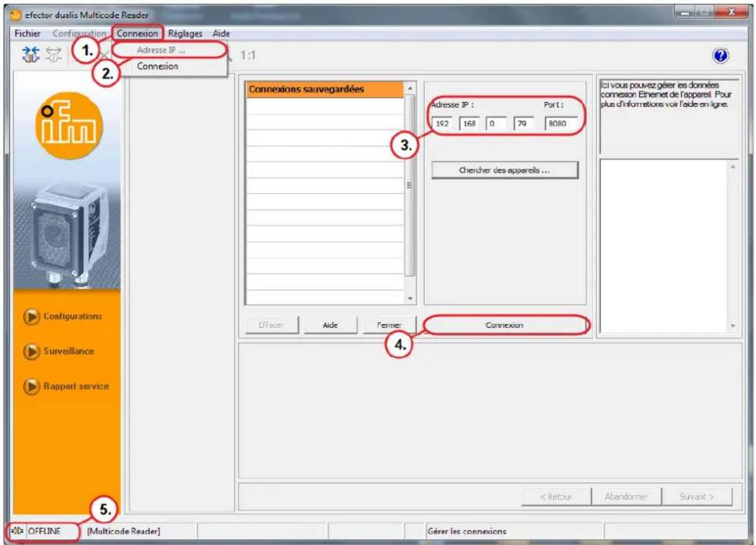Click the first IP octet field '192'
756x545 pixels.
[x=443, y=125]
